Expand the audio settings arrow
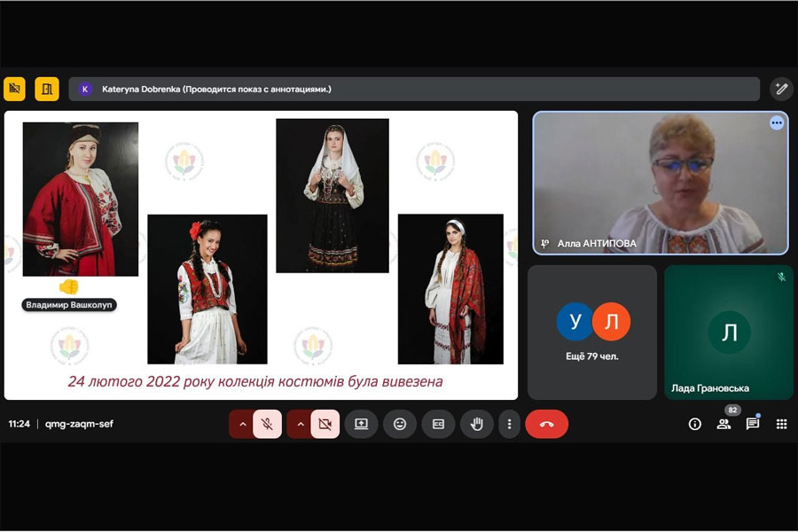This screenshot has height=532, width=798. (243, 424)
